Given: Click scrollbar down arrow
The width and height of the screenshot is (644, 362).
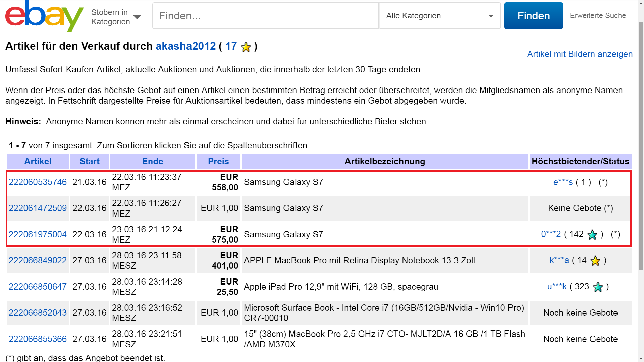Looking at the screenshot, I should pyautogui.click(x=641, y=359).
